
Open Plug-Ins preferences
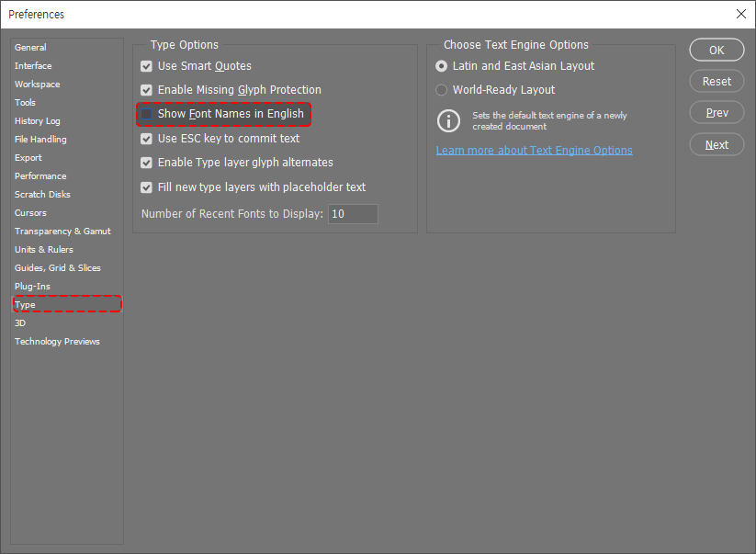coord(32,286)
